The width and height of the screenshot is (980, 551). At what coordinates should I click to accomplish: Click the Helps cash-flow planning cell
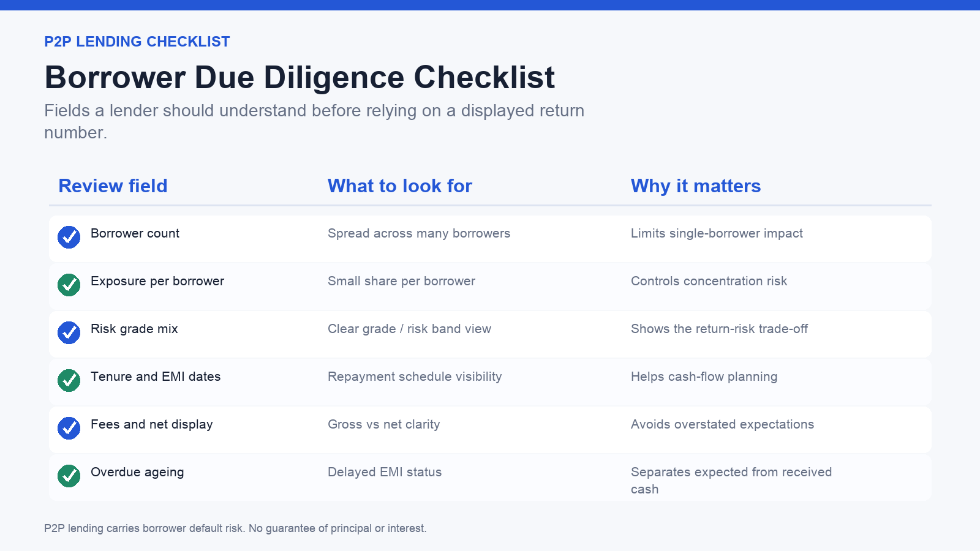(x=704, y=377)
